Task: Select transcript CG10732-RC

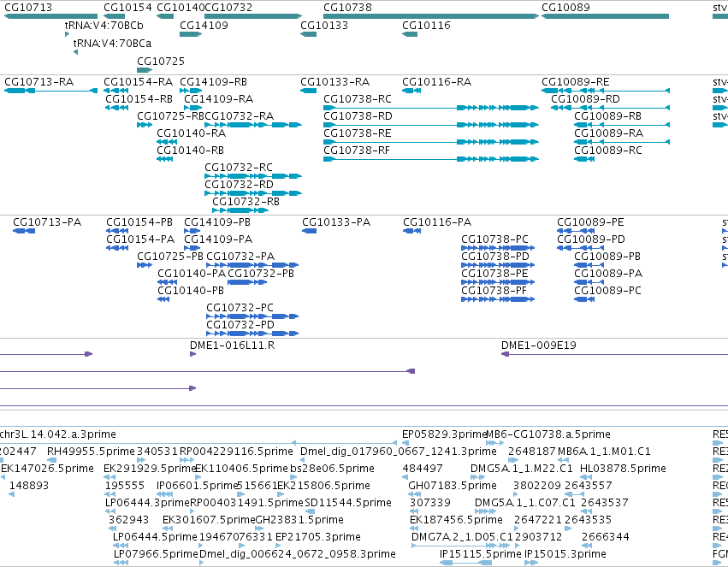Action: click(239, 168)
